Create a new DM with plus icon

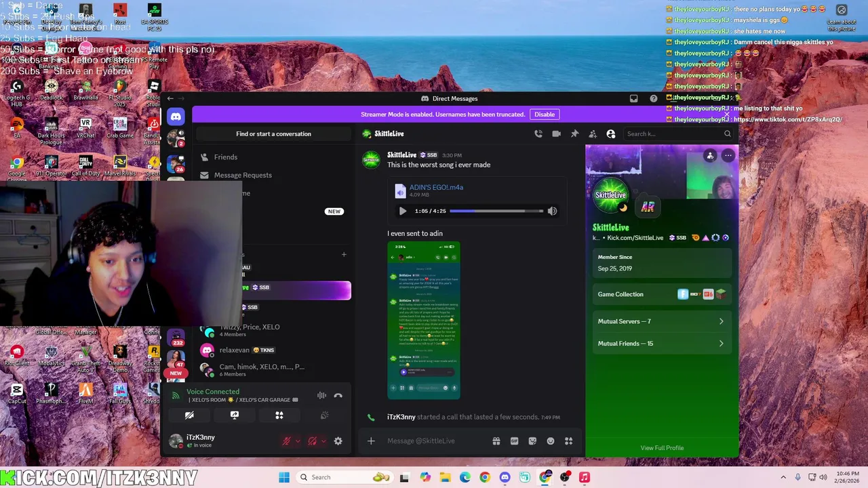tap(344, 254)
